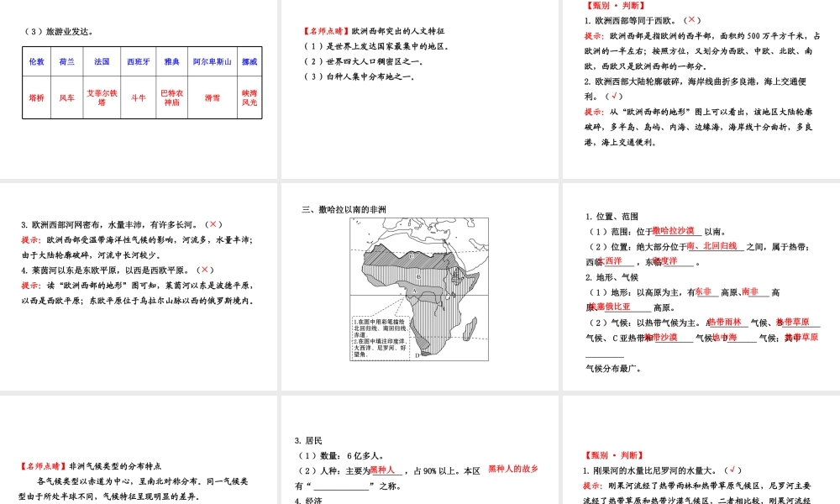
Task: Click the red answer 黑种人的故乡
Action: tap(513, 469)
